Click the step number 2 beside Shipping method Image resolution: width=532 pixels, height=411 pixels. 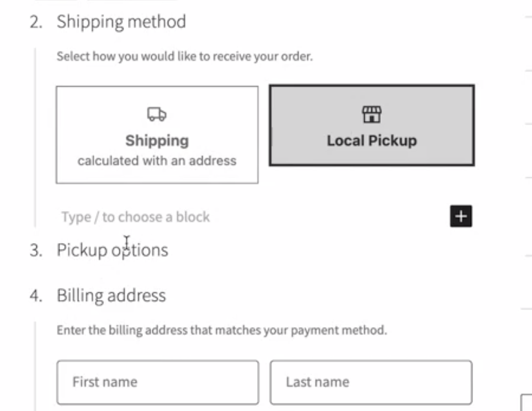[34, 23]
